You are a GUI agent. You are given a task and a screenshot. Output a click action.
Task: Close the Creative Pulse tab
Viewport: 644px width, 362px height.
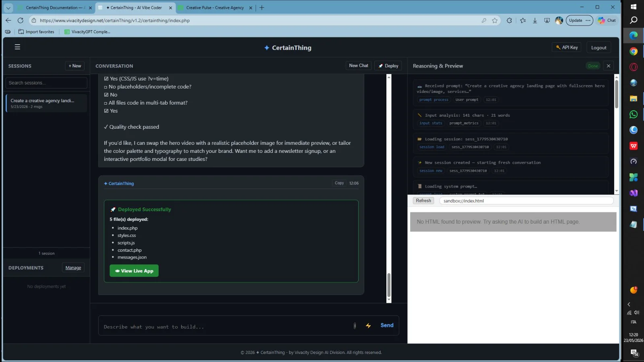pyautogui.click(x=251, y=8)
